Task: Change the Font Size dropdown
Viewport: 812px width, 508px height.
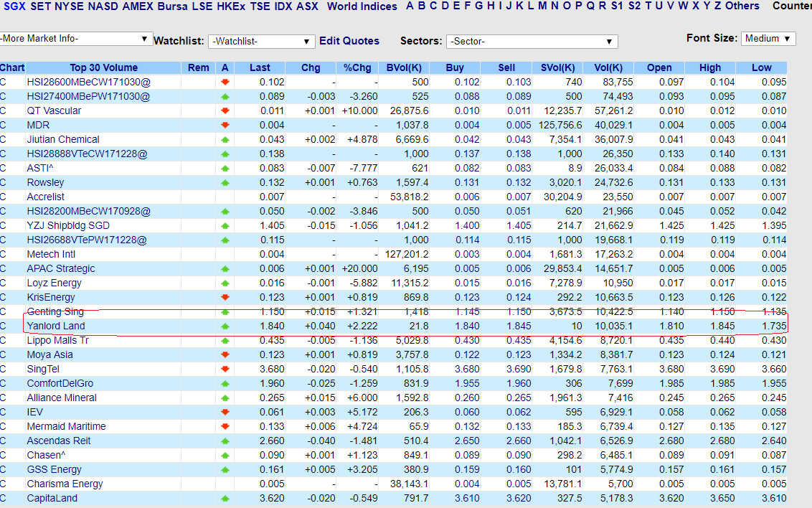Action: click(x=768, y=38)
